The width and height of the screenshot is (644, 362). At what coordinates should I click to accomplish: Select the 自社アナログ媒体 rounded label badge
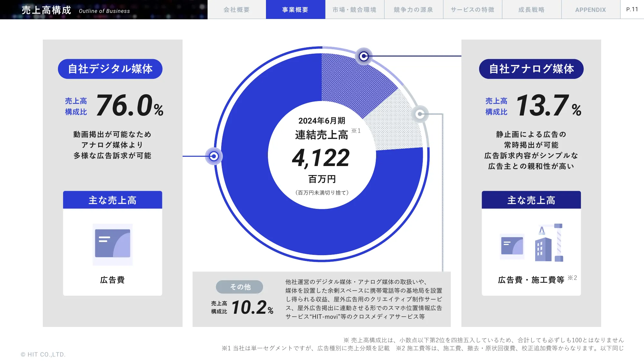point(531,69)
